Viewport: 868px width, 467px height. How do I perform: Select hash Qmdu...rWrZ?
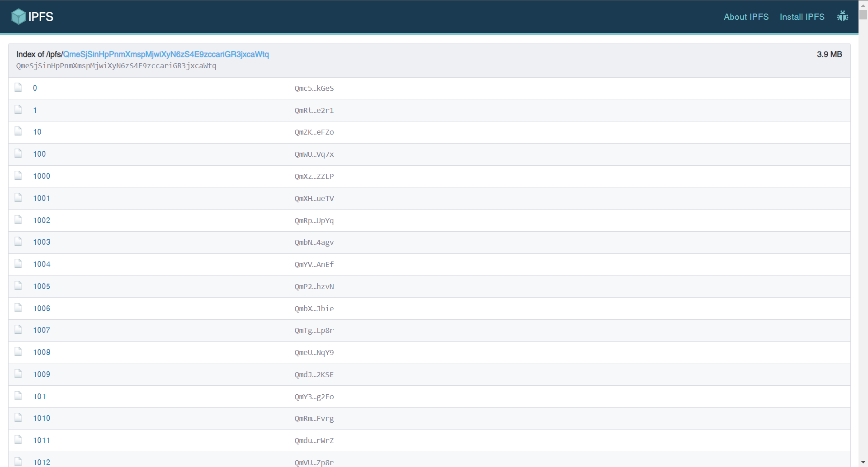click(x=314, y=440)
